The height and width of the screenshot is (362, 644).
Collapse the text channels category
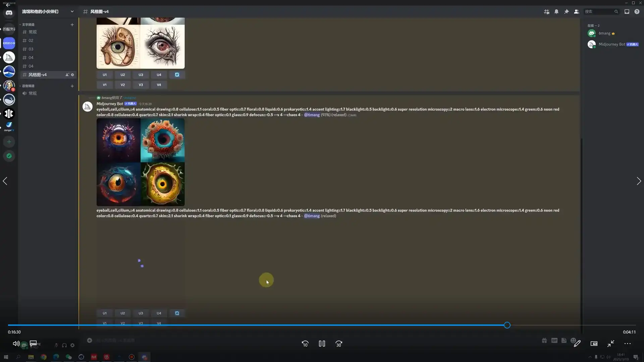28,25
